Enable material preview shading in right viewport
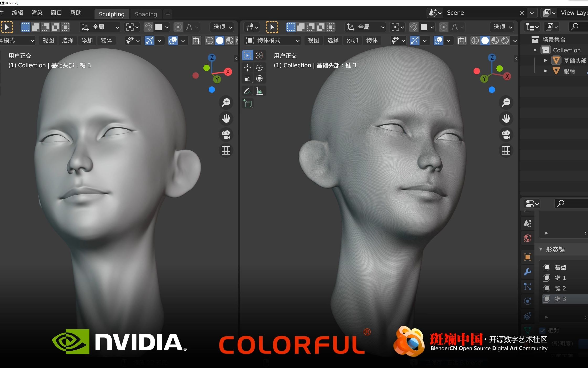The image size is (588, 368). (x=495, y=40)
